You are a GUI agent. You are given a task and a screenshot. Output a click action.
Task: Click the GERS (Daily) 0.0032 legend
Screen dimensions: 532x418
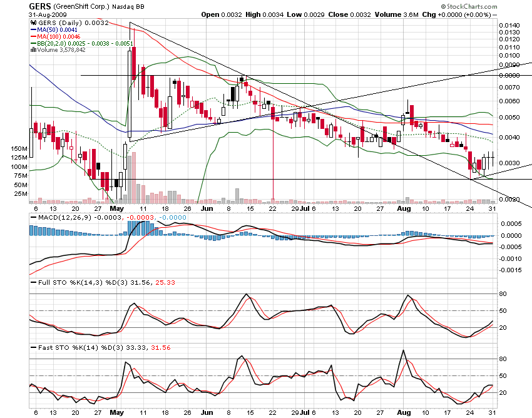73,23
